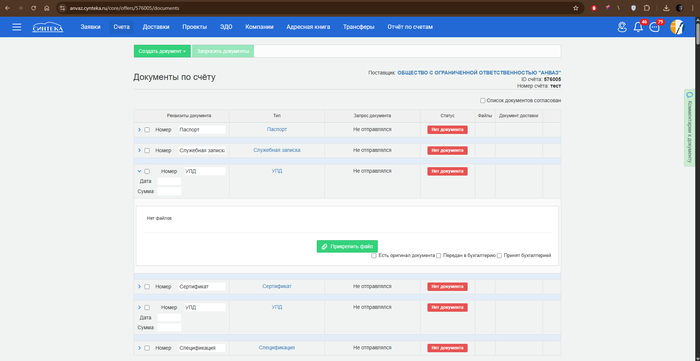Go to home via Синтека logo
Image resolution: width=700 pixels, height=361 pixels.
[48, 27]
